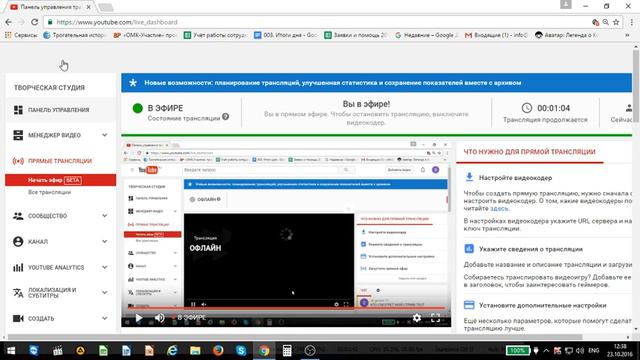Expand the Менеджер видео section chevron
Image resolution: width=640 pixels, height=360 pixels.
(x=105, y=135)
